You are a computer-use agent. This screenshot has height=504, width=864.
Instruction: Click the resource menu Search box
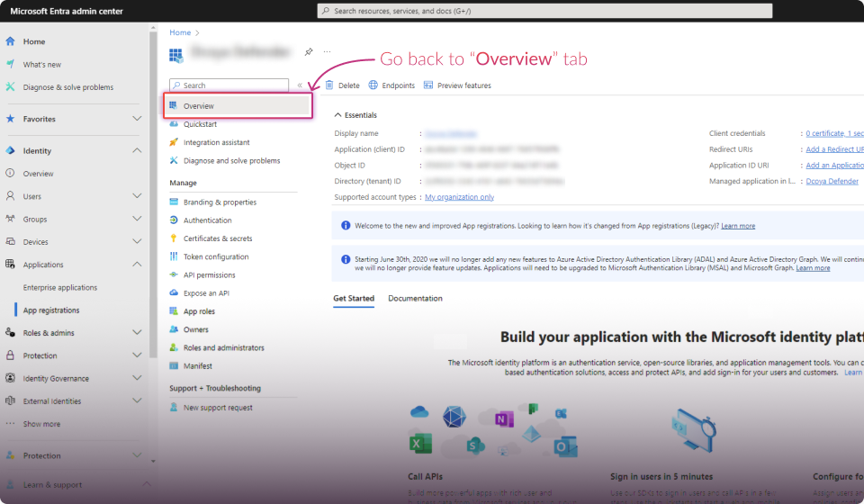point(229,85)
